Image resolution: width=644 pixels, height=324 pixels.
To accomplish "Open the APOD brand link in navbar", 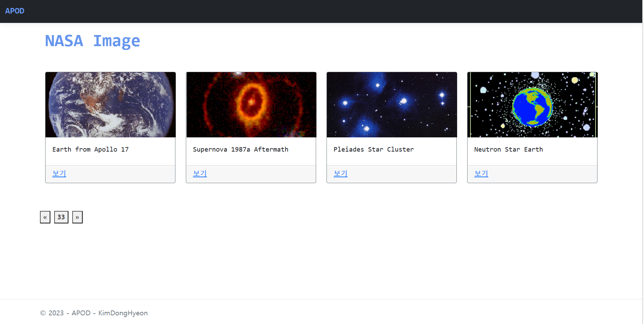I will click(15, 11).
